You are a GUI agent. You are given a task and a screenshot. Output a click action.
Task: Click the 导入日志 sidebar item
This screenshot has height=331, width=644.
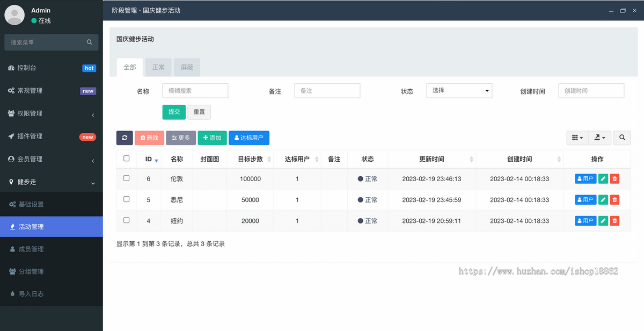[x=31, y=294]
